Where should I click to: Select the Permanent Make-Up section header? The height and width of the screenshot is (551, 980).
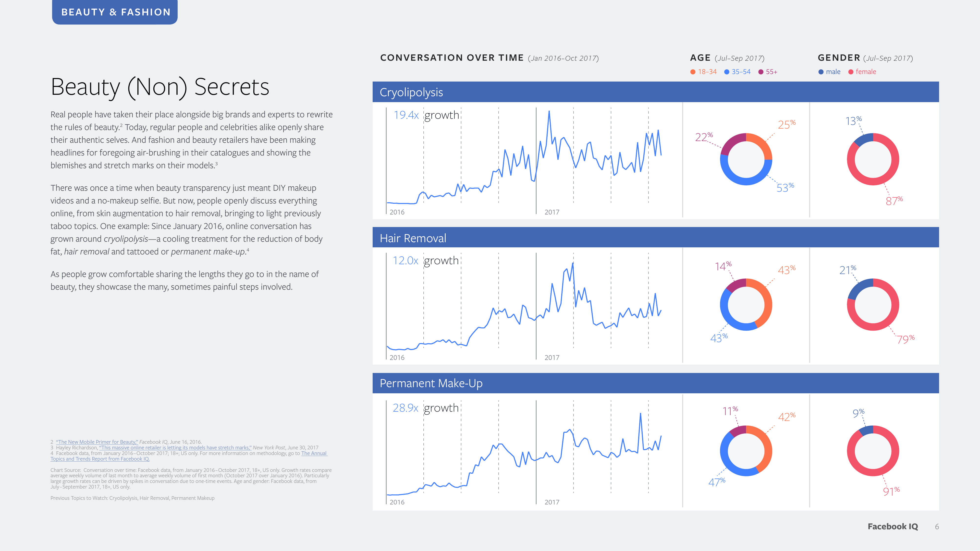pos(431,383)
